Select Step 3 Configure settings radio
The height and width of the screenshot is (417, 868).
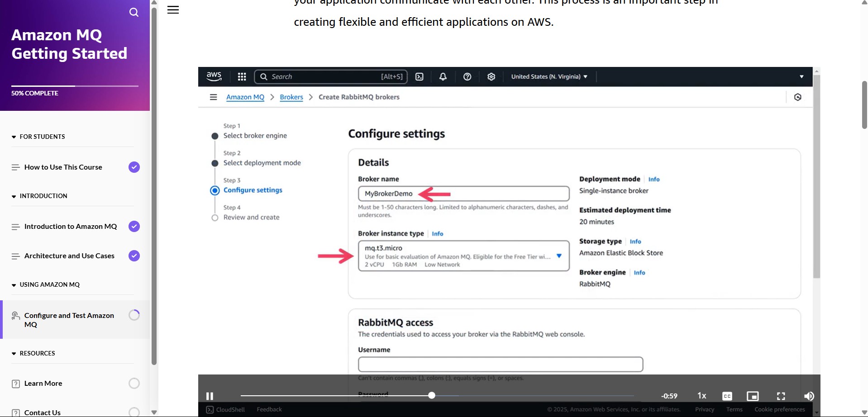pos(215,190)
